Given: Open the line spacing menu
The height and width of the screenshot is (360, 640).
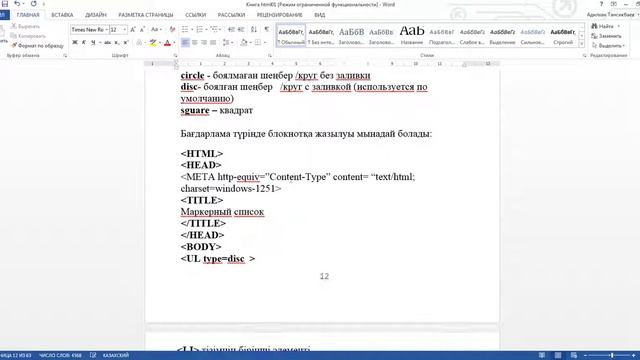Looking at the screenshot, I should 227,42.
